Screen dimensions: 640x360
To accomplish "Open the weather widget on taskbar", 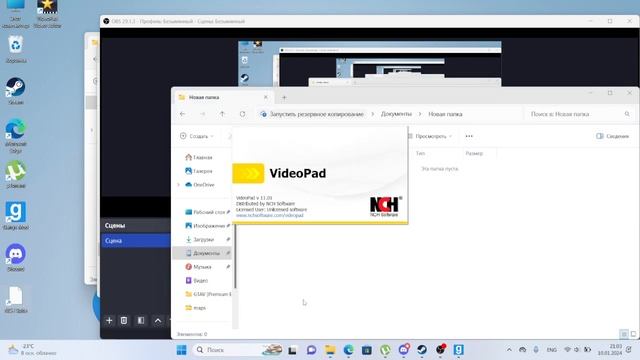I will click(33, 350).
